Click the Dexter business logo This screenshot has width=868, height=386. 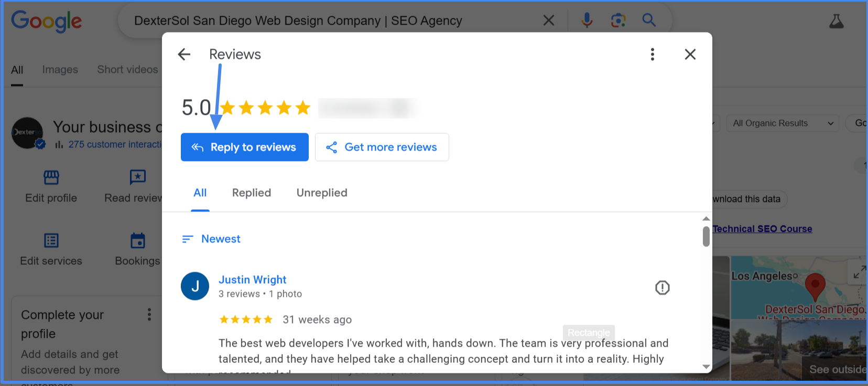coord(27,133)
